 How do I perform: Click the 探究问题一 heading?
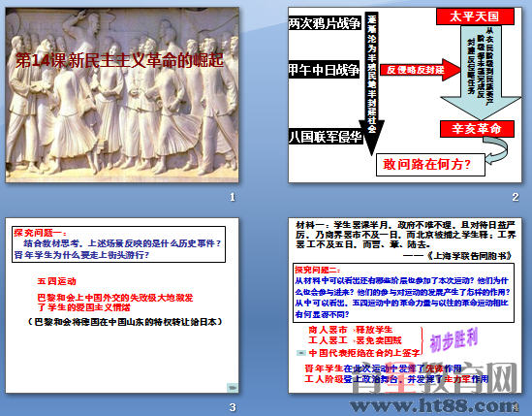[40, 233]
